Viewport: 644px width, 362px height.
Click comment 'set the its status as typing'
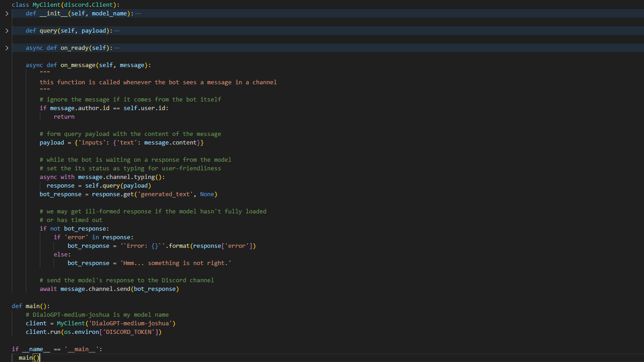pyautogui.click(x=131, y=169)
